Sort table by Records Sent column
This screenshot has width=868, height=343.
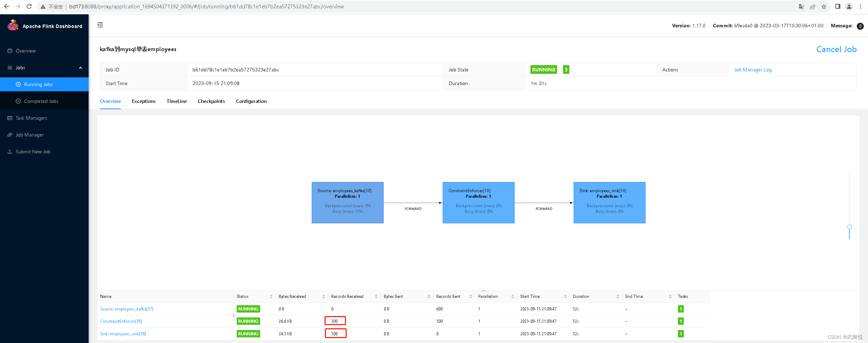point(471,296)
